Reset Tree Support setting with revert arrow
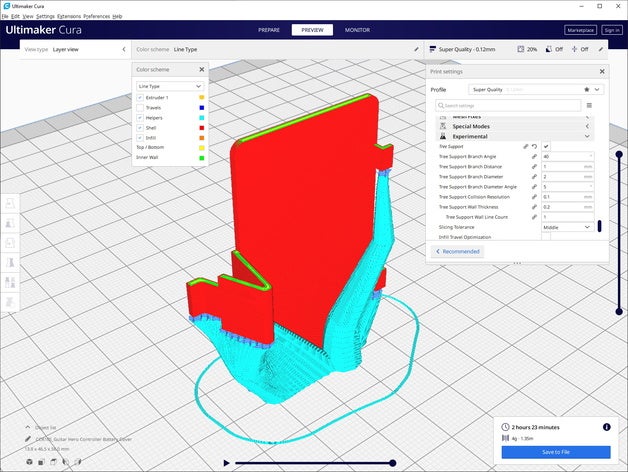 (x=534, y=146)
